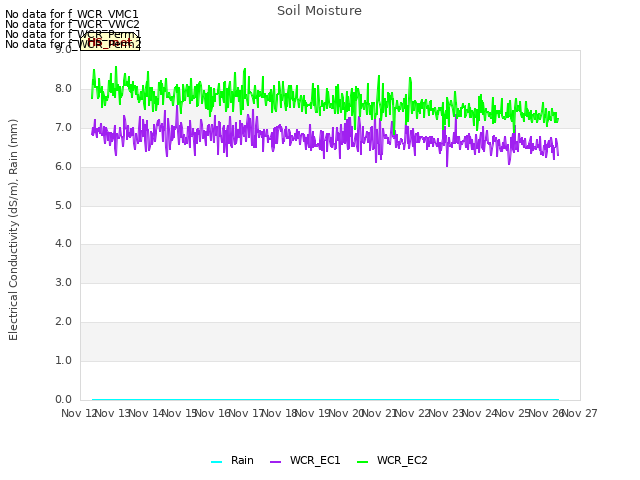Click the Nov 12 x-axis tick label

(79, 413)
